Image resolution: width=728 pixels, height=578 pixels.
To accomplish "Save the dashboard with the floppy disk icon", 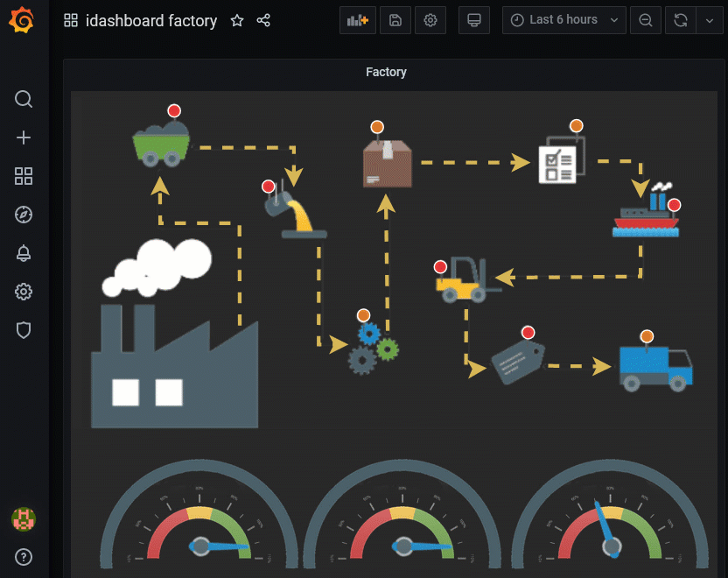I will point(395,19).
